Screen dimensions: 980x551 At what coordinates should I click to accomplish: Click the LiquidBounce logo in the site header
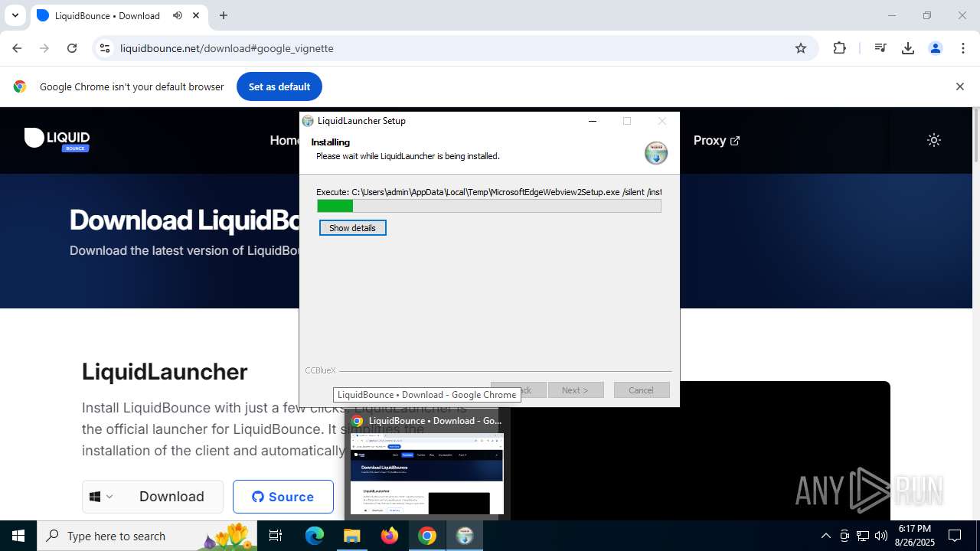click(57, 139)
